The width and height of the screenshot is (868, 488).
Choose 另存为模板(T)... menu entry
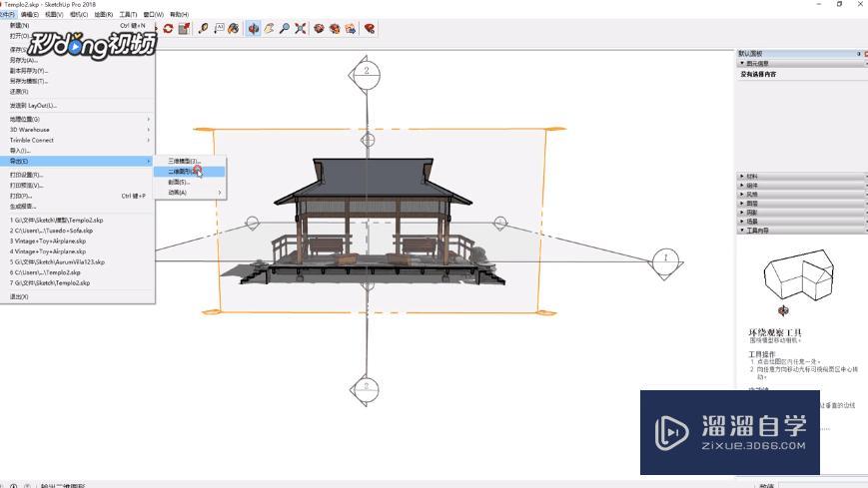(78, 81)
